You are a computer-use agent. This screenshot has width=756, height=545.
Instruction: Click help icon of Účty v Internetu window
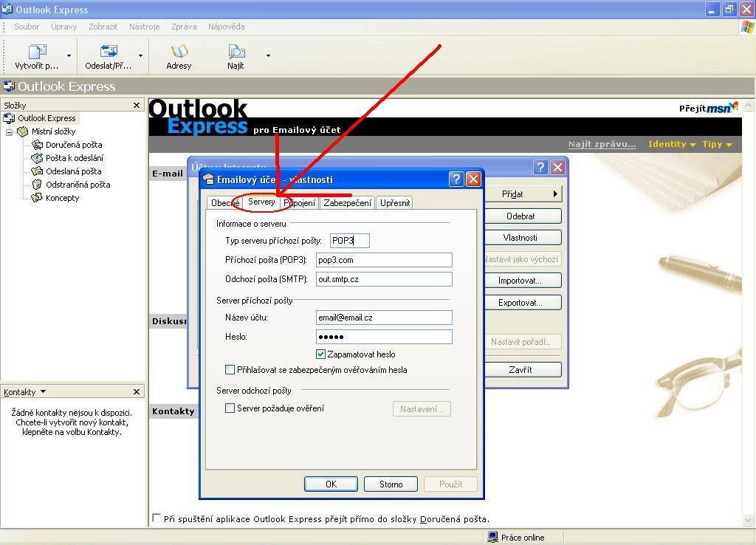click(540, 168)
